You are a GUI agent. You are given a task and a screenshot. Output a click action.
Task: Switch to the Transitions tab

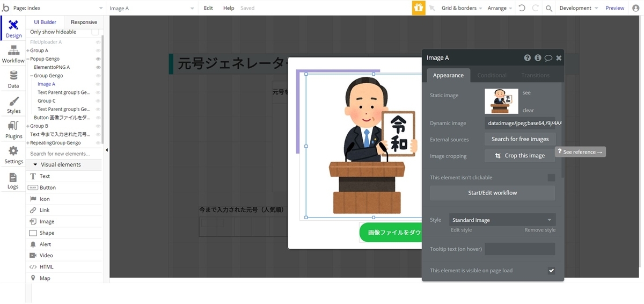click(x=536, y=75)
